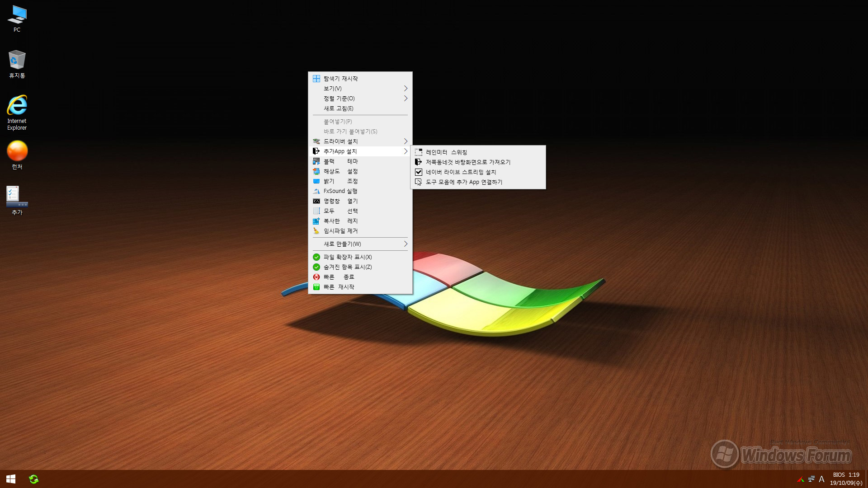Click 해상도 설정 menu text
The width and height of the screenshot is (868, 488).
pyautogui.click(x=340, y=171)
